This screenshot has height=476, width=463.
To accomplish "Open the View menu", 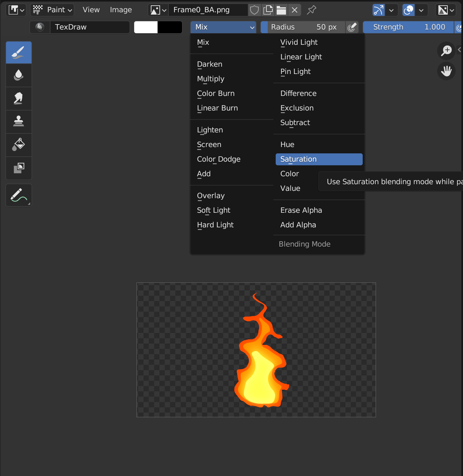I will pos(91,10).
